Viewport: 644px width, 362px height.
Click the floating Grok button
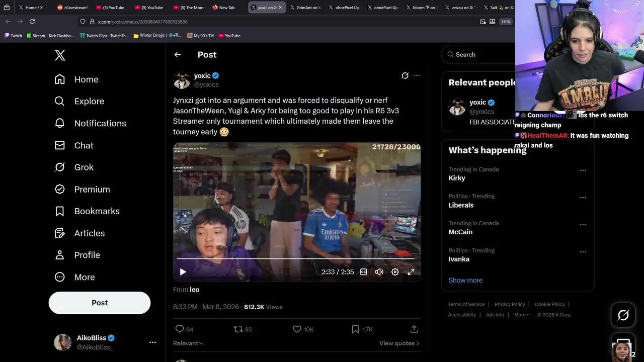click(623, 315)
